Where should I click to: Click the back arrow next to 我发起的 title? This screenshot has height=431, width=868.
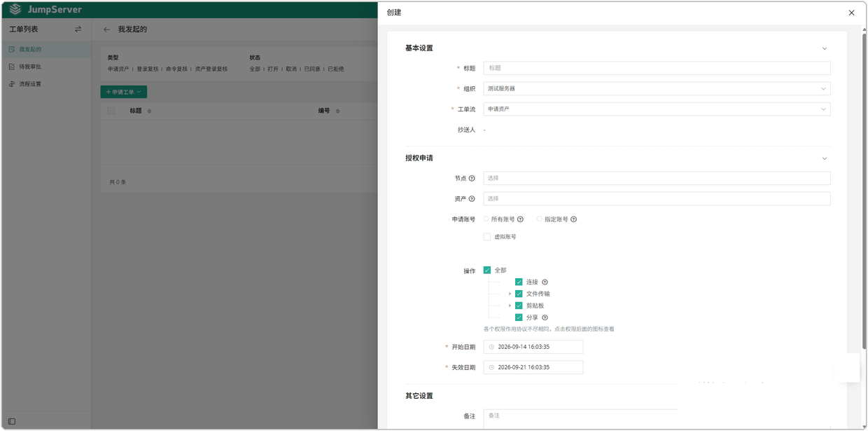107,29
